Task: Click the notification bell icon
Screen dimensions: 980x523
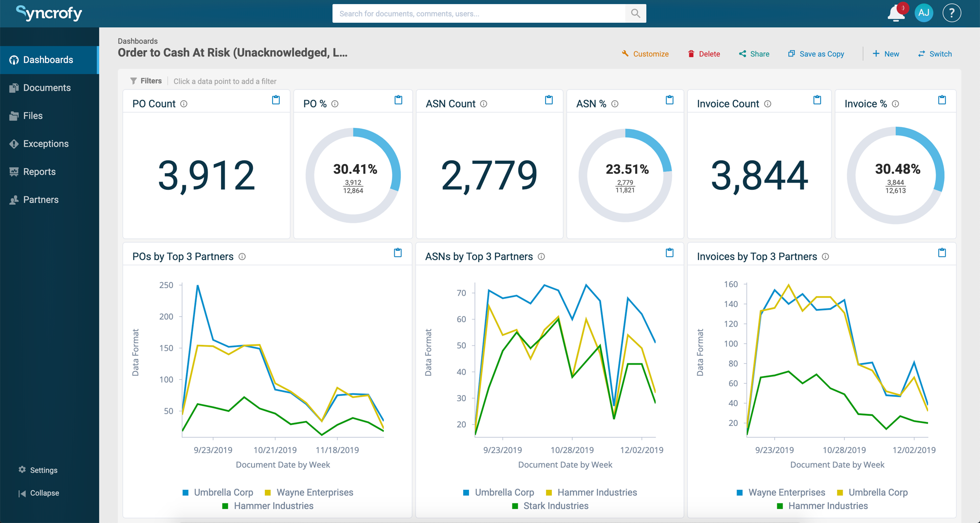Action: point(895,13)
